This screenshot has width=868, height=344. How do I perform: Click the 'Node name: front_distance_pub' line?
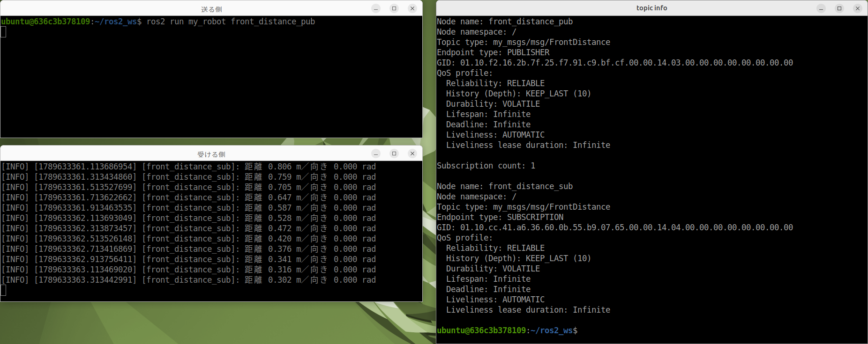point(505,22)
